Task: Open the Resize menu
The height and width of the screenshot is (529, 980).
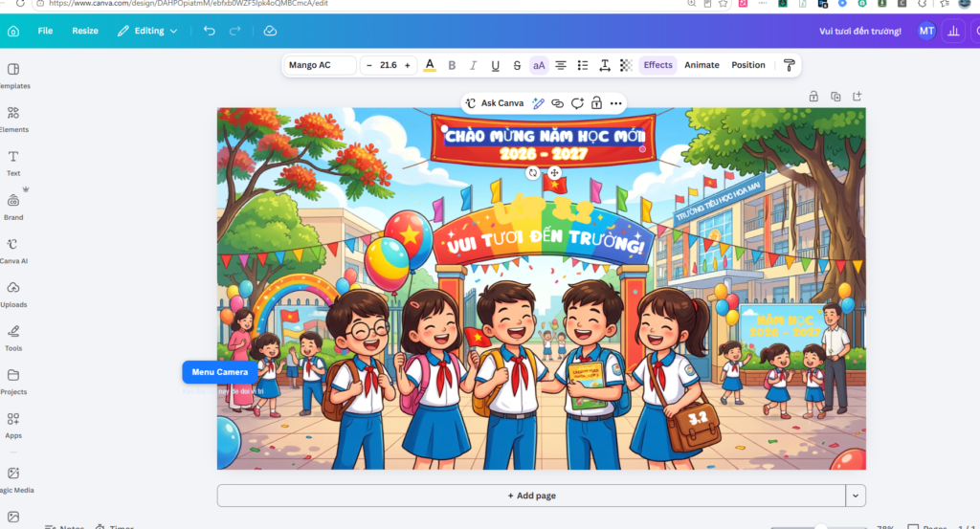Action: pos(85,31)
